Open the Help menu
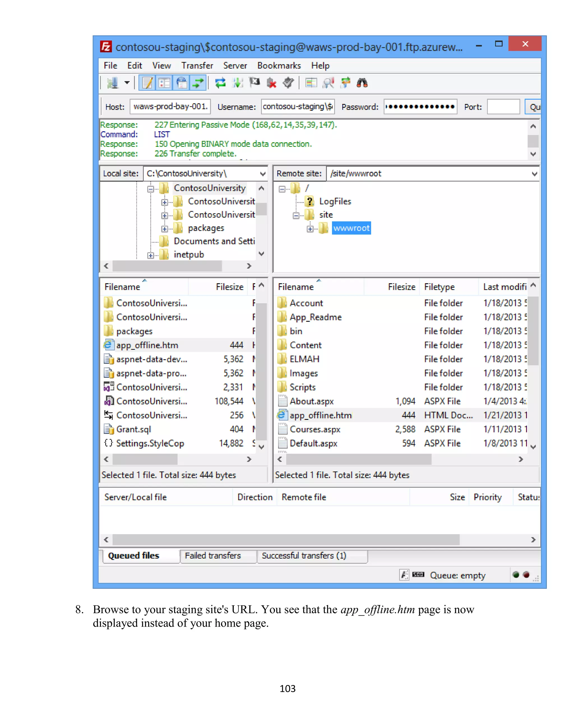The image size is (574, 728). point(320,66)
